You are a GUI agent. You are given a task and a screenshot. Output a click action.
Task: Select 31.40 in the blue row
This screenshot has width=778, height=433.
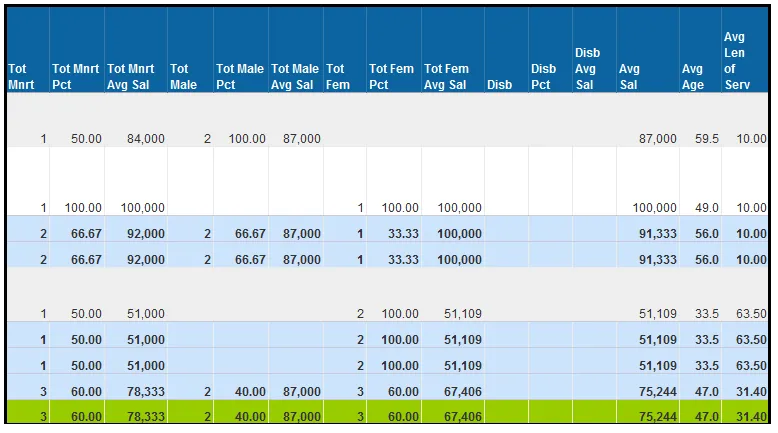pos(751,392)
